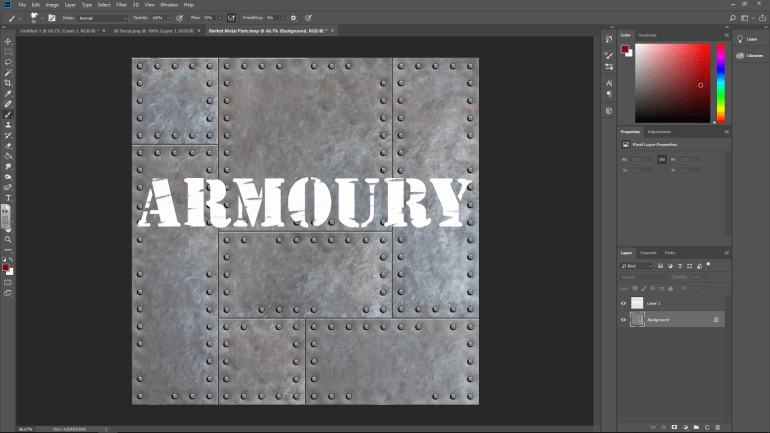
Task: Switch to the Channels tab
Action: (648, 252)
